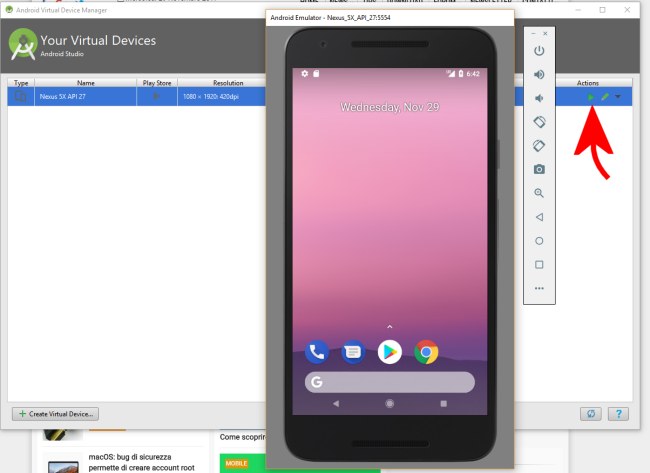Activate the emulator zoom magnifier tool
This screenshot has height=473, width=650.
539,193
